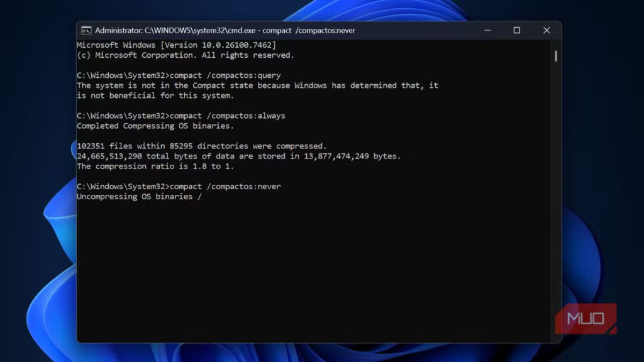
Task: Click the 'Completed Compressing OS binaries.' line
Action: (x=155, y=126)
